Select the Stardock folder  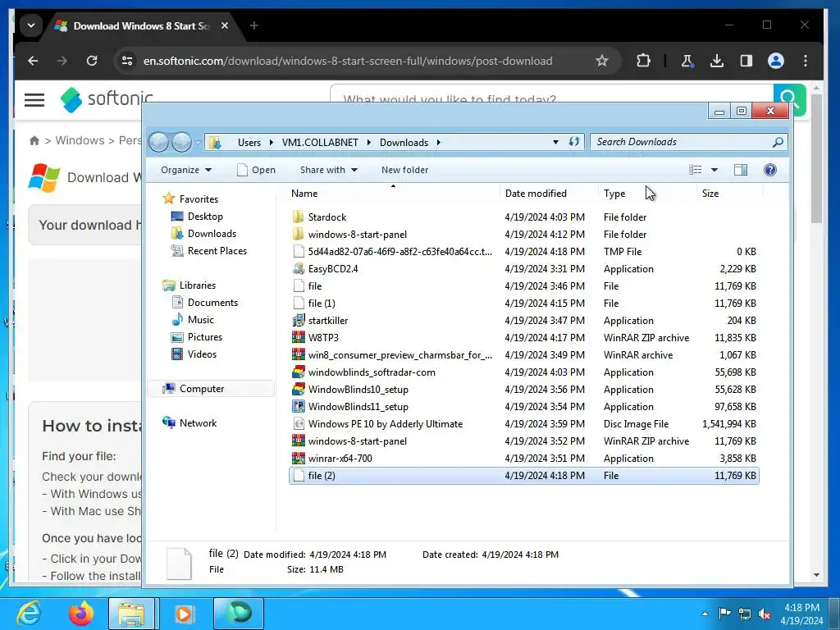coord(524,217)
